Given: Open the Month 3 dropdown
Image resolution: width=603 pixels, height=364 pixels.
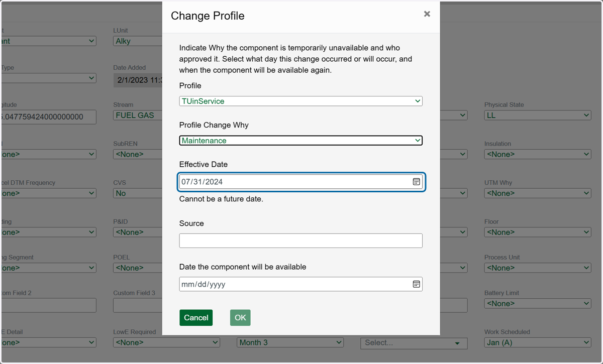Looking at the screenshot, I should (290, 342).
